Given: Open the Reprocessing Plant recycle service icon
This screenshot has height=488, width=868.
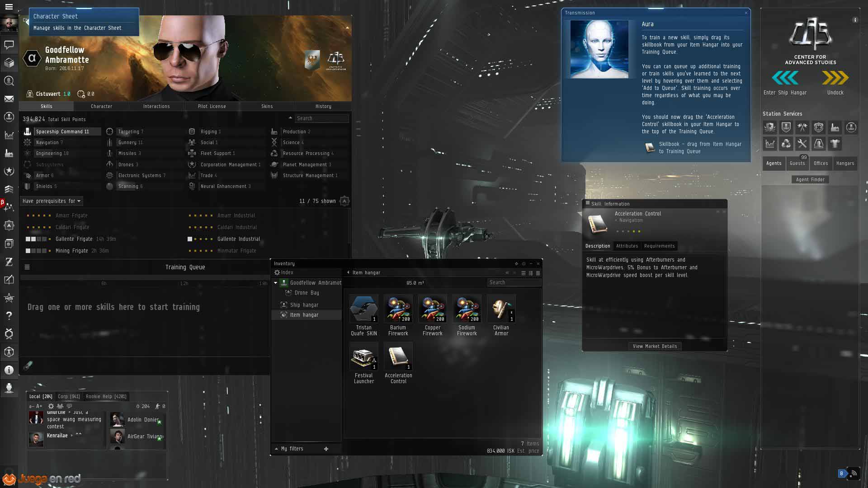Looking at the screenshot, I should coord(786,144).
